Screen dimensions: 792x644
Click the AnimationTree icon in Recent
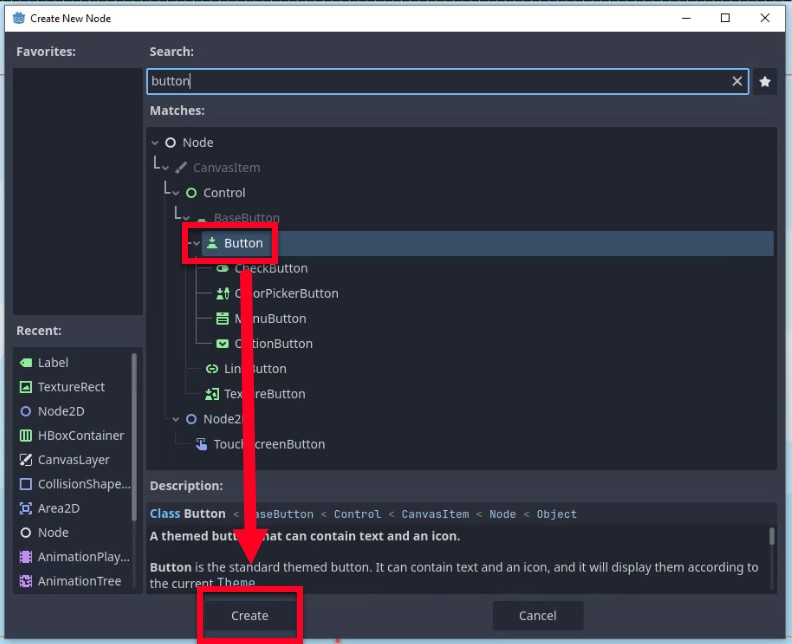click(26, 581)
